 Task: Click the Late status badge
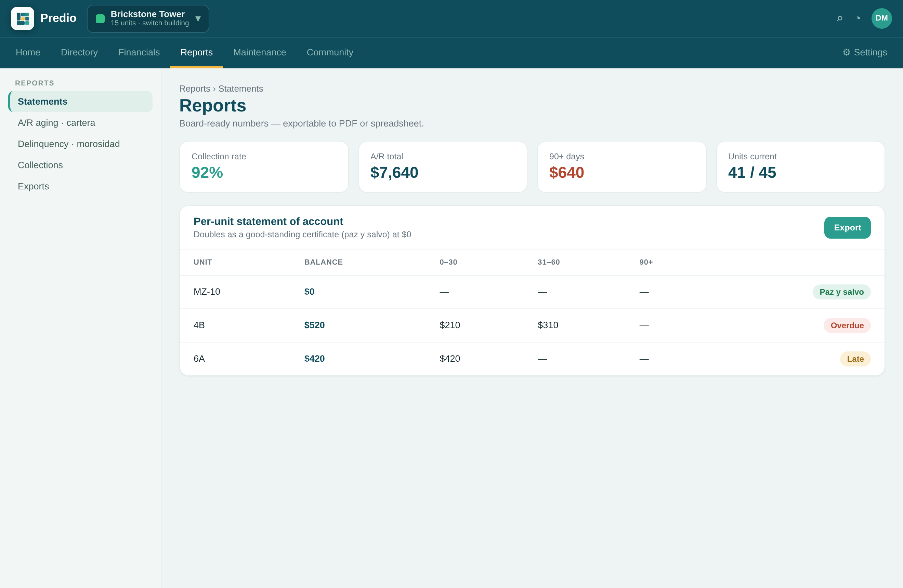[855, 359]
